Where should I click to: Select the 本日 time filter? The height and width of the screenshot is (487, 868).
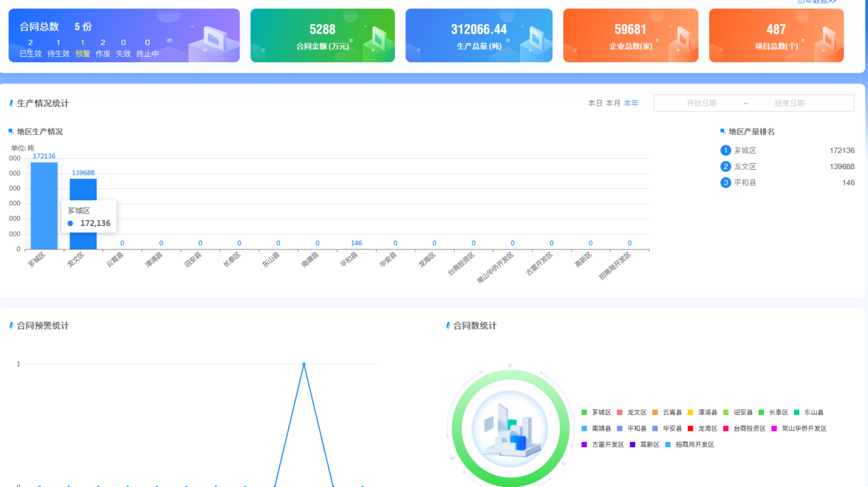[595, 103]
